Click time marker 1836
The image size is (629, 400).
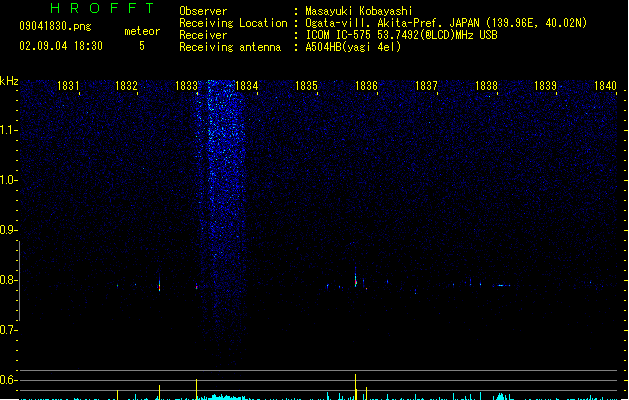point(366,86)
